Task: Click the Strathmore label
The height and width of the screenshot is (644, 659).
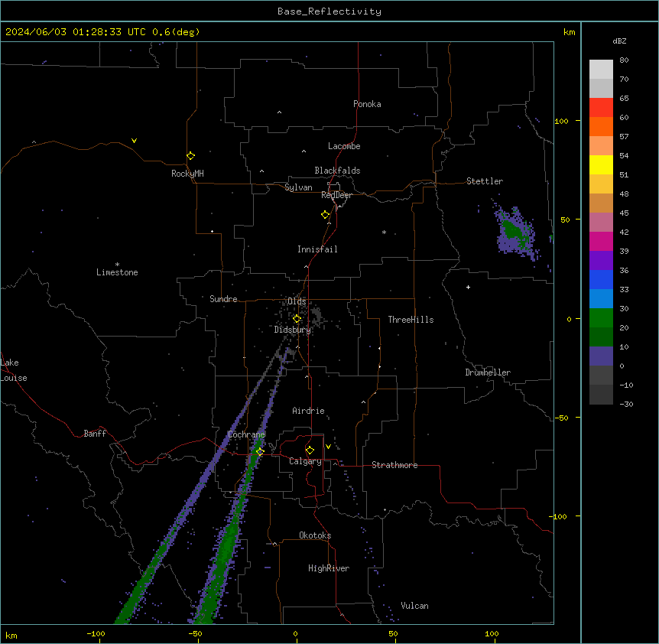Action: [x=394, y=465]
